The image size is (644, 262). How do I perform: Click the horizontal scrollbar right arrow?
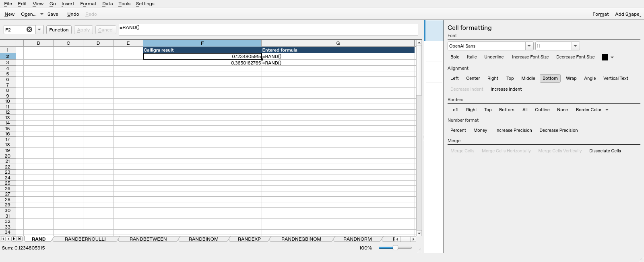(x=413, y=239)
